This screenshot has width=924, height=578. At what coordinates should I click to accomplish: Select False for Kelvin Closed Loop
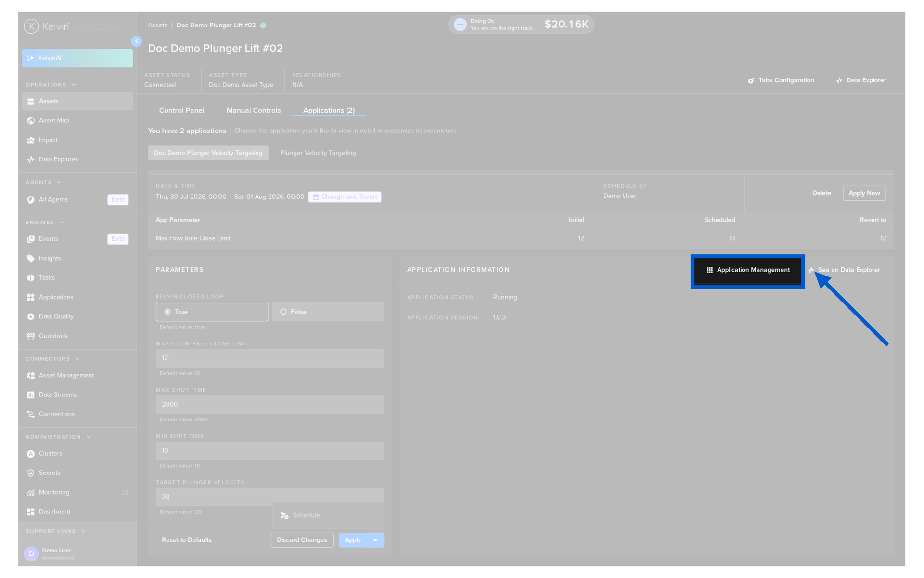point(328,312)
